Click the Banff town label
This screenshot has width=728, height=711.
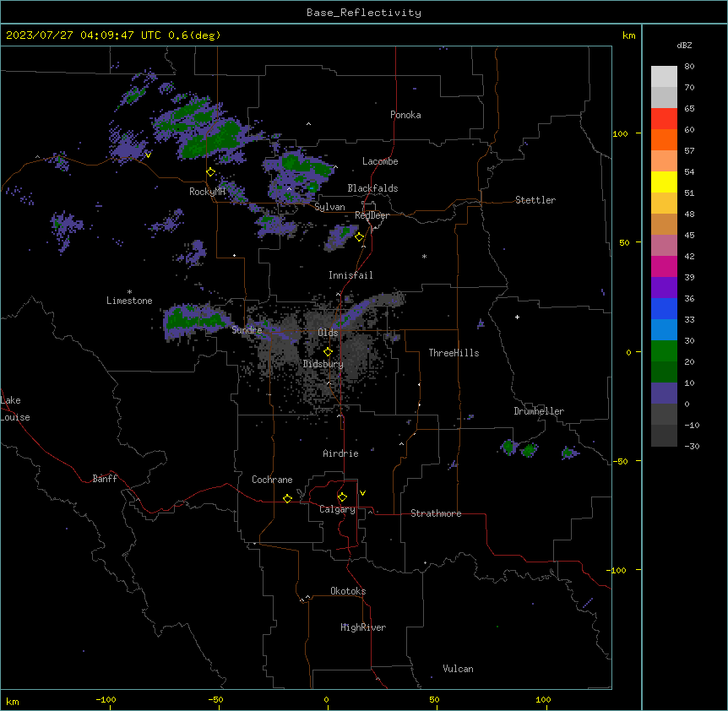[105, 479]
